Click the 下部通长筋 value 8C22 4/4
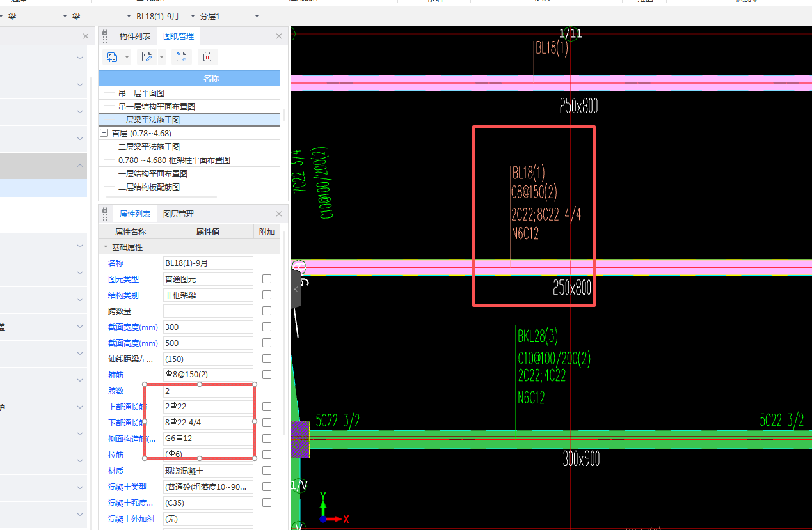The width and height of the screenshot is (812, 530). pos(208,423)
